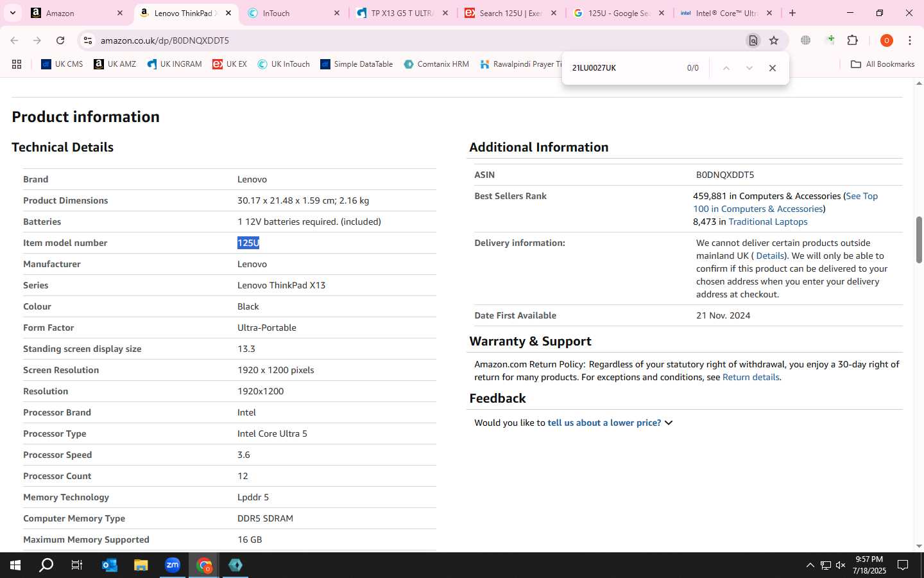Switch to the Search 125U Exer tab
Screen dimensions: 924x578
[511, 13]
